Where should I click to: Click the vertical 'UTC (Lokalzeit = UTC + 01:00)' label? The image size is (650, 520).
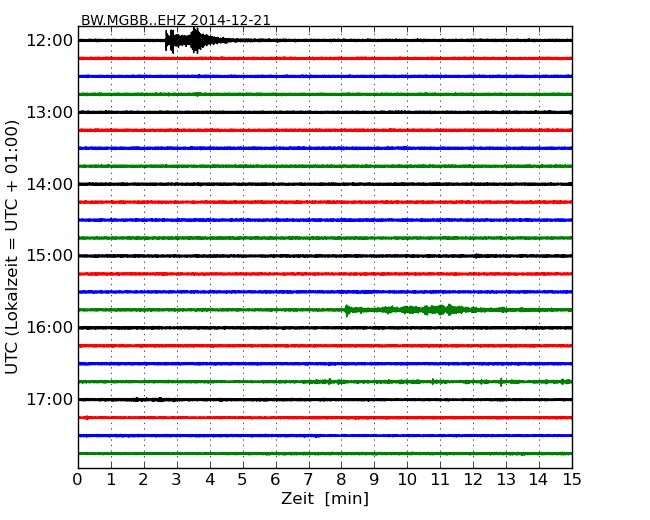click(12, 247)
